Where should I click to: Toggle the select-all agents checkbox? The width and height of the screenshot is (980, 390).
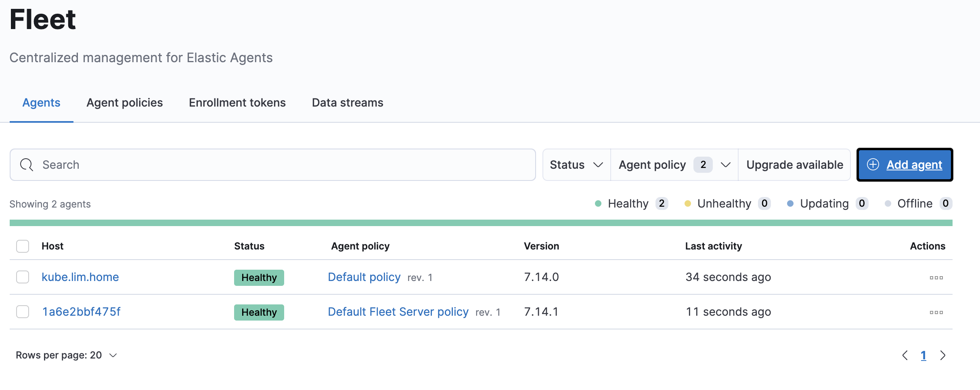23,246
